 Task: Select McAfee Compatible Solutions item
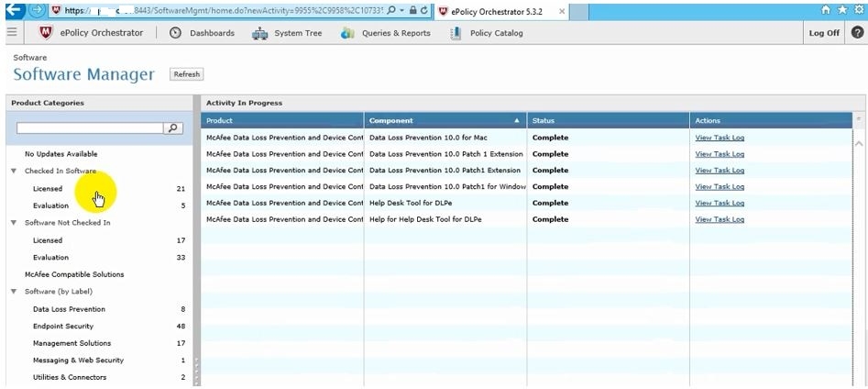74,274
